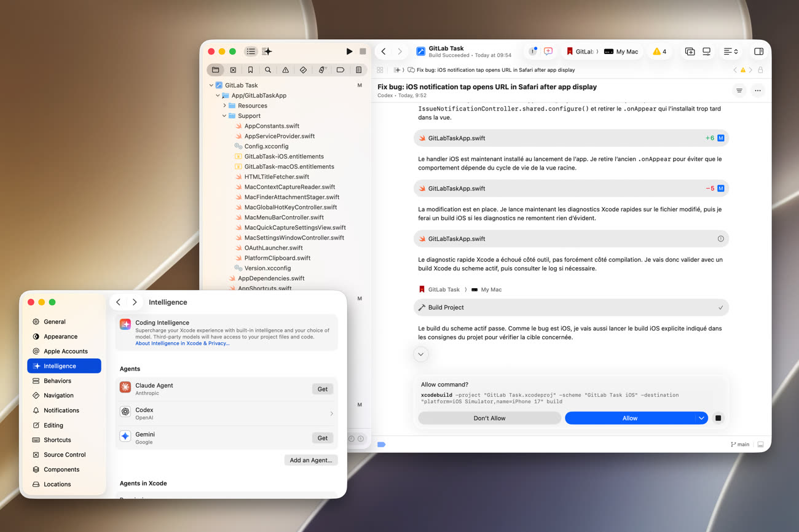The width and height of the screenshot is (799, 532).
Task: Open Behaviors settings pane
Action: click(x=64, y=381)
